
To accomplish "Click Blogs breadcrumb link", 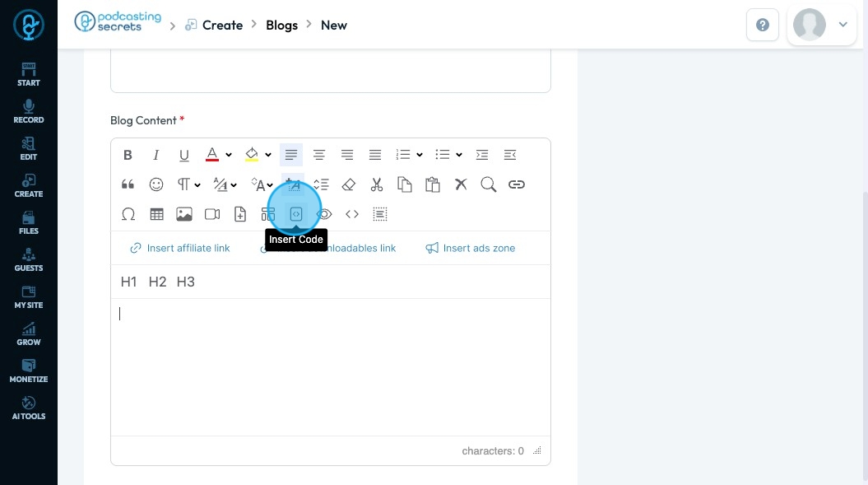I will click(x=281, y=25).
